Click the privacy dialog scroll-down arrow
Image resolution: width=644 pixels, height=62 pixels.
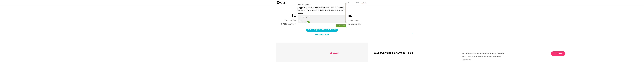tap(346, 22)
